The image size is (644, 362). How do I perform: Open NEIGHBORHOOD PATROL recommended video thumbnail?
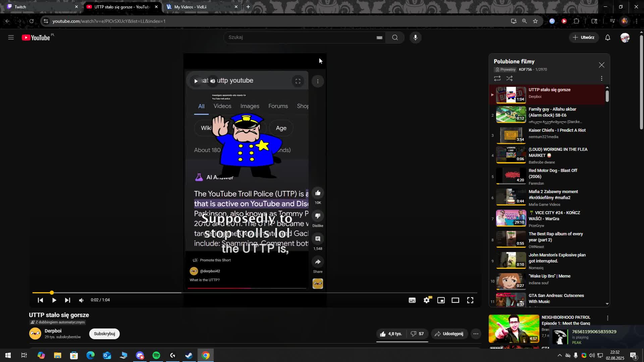click(x=514, y=329)
